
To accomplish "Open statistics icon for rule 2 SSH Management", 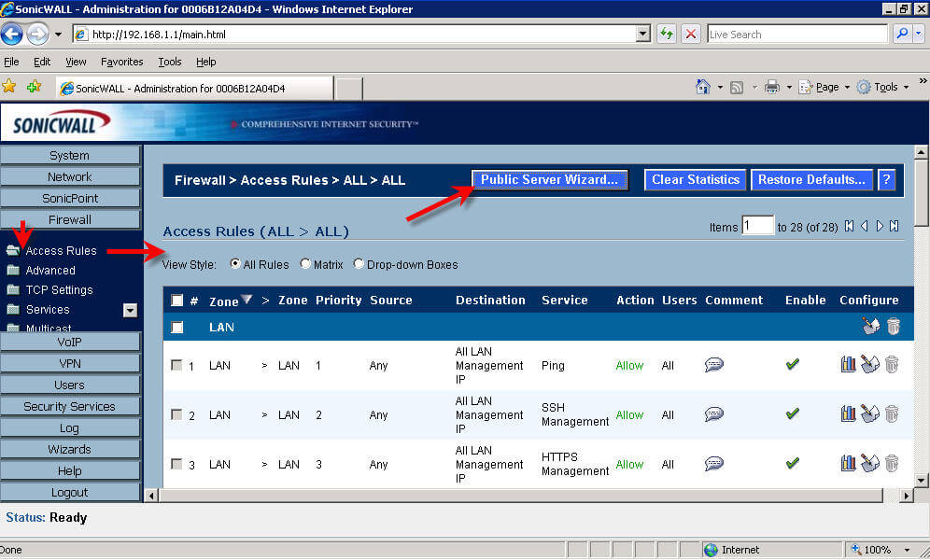I will [848, 413].
